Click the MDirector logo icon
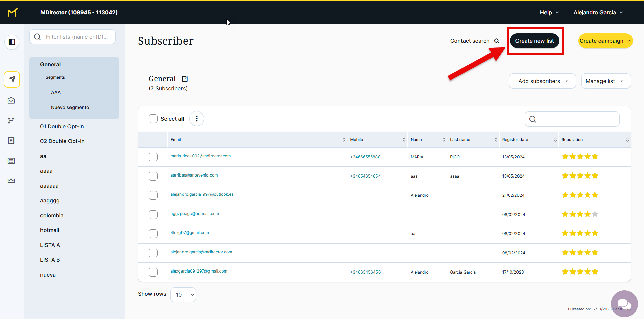This screenshot has height=319, width=644. coord(12,12)
